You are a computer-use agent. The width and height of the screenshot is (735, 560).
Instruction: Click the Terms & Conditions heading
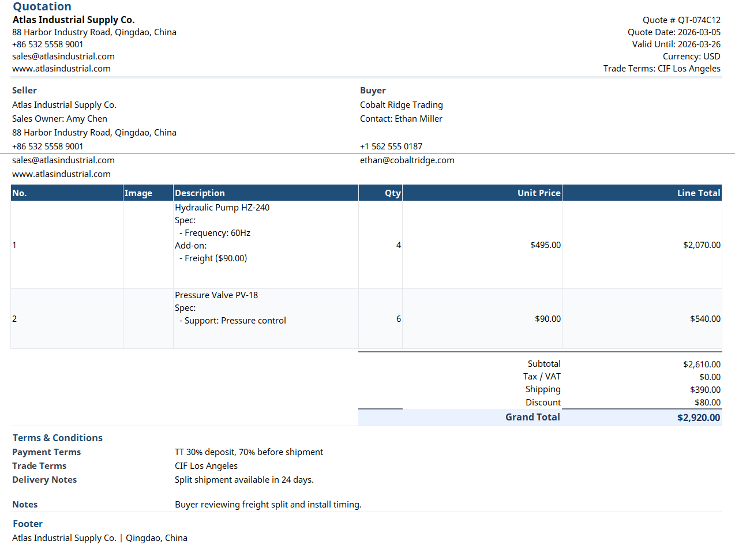pos(57,438)
